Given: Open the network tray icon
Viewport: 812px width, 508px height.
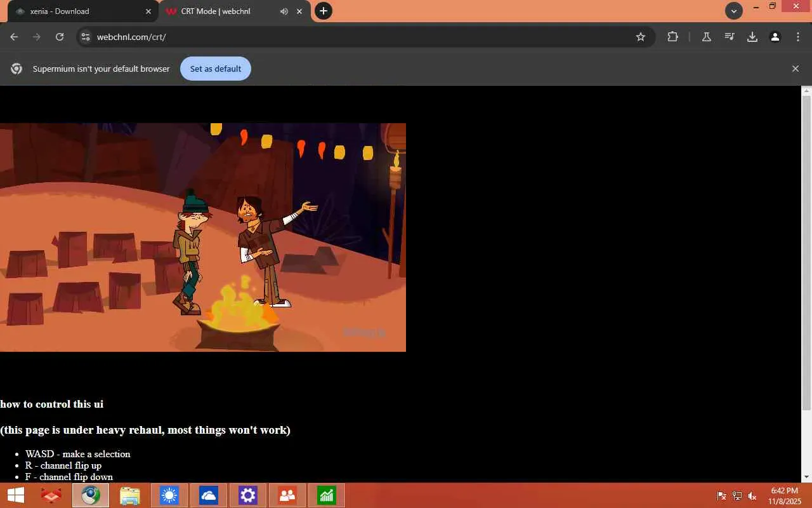Looking at the screenshot, I should [x=737, y=496].
